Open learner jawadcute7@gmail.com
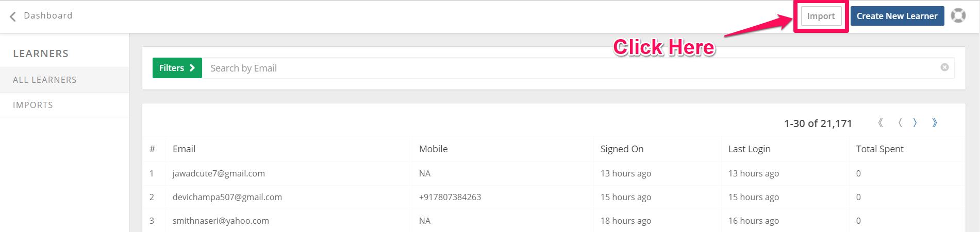The width and height of the screenshot is (980, 232). [x=219, y=173]
